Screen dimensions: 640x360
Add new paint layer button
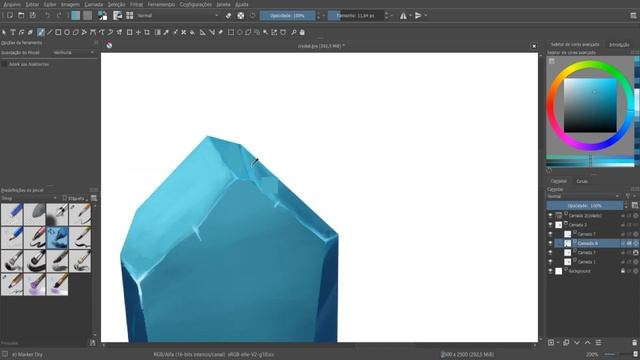pos(551,342)
